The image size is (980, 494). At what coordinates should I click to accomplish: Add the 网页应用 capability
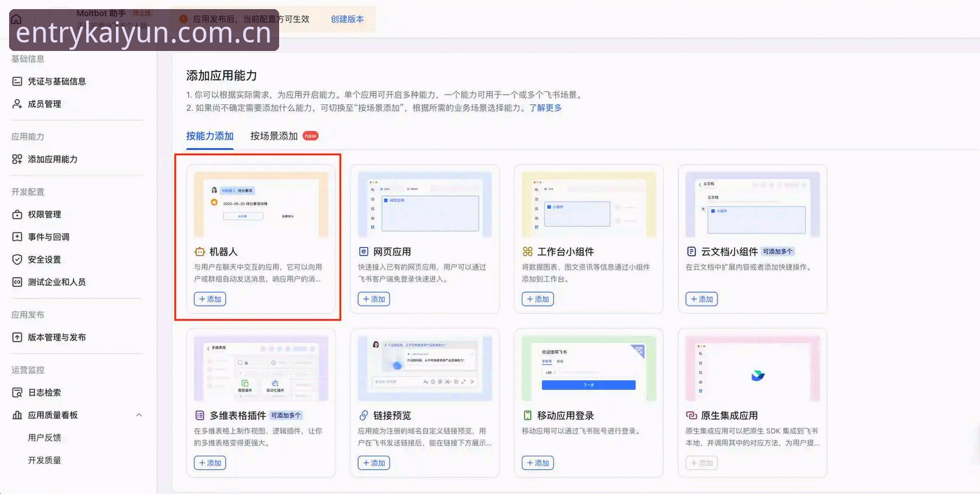tap(374, 299)
